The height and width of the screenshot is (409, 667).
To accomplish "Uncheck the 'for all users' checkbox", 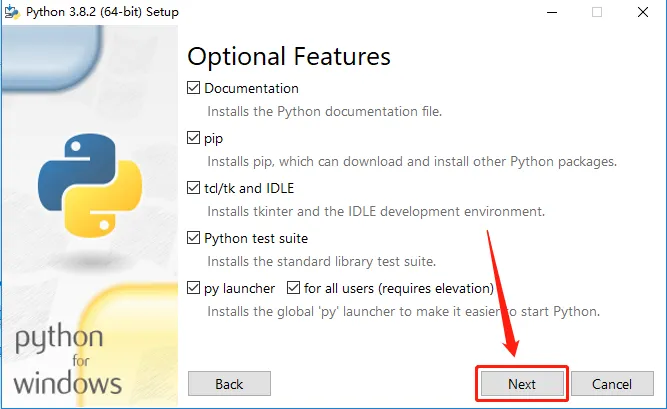I will click(x=294, y=288).
